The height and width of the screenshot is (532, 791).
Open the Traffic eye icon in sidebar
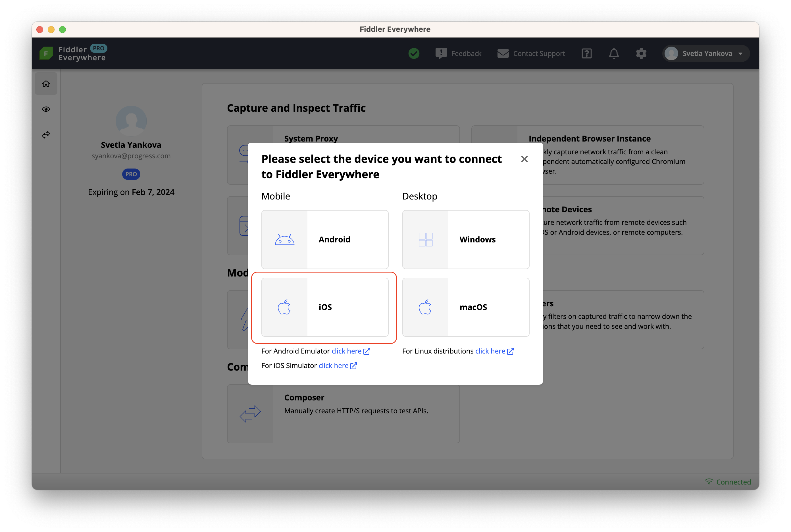46,109
